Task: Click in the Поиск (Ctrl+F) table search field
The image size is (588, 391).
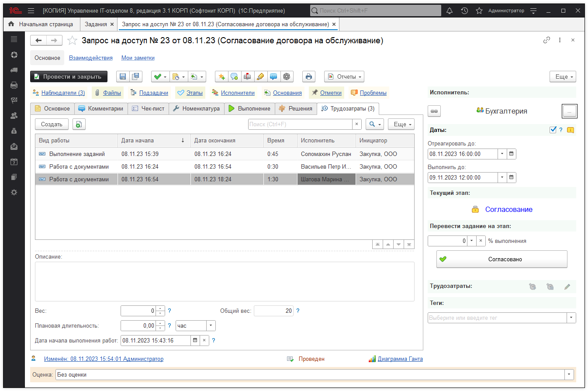Action: [x=300, y=124]
